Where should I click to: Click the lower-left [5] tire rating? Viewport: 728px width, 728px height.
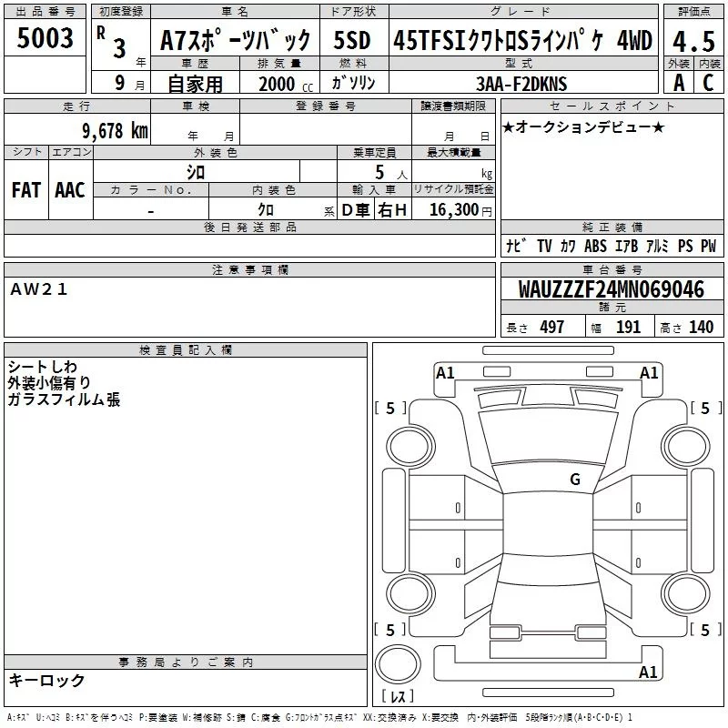(390, 630)
